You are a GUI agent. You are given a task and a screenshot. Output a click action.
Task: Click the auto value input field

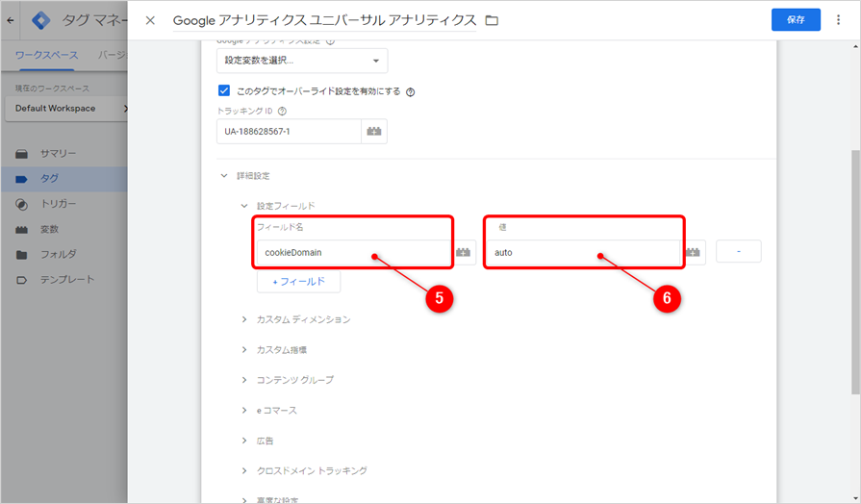click(x=583, y=253)
